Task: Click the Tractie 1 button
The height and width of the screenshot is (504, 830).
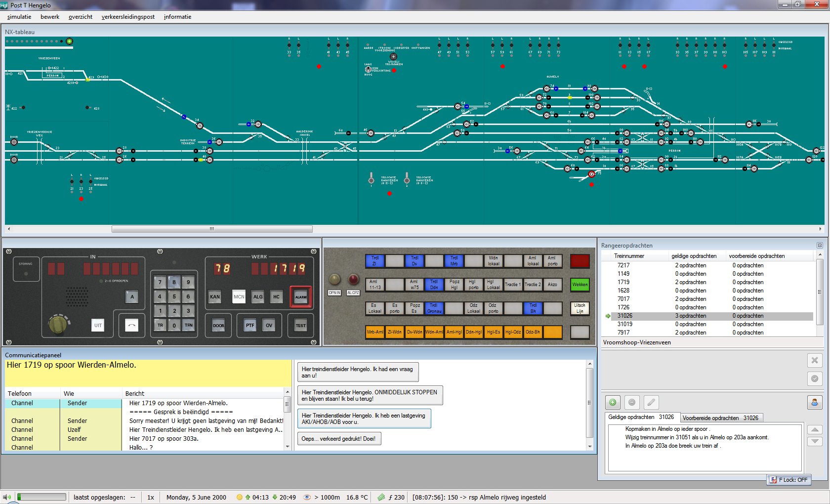Action: tap(513, 284)
